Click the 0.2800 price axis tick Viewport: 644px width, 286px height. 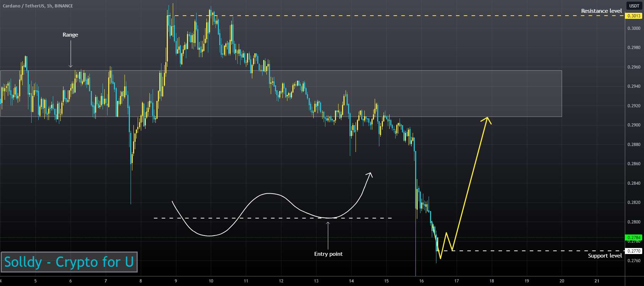point(634,222)
